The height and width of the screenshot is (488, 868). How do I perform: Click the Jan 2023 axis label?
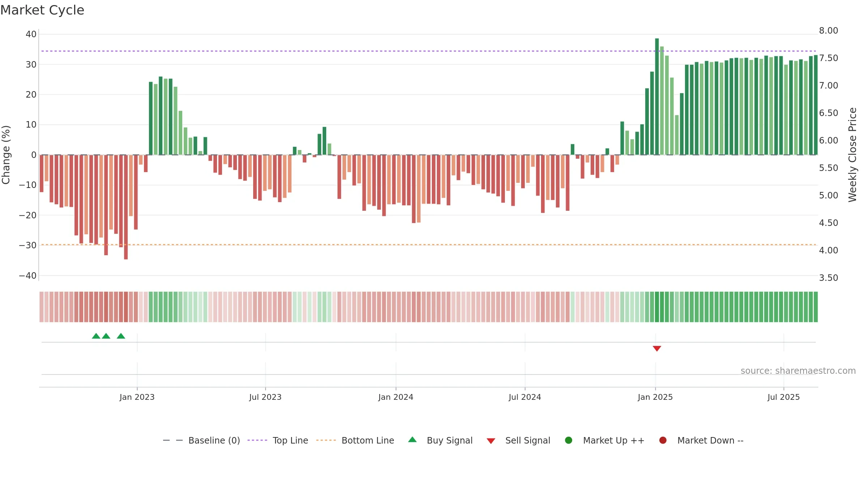pos(137,397)
